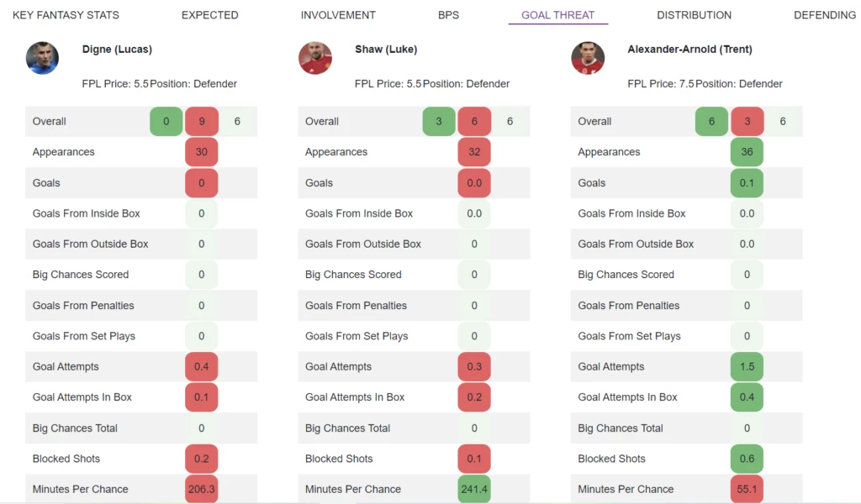Select the Involvement tab

pos(338,15)
